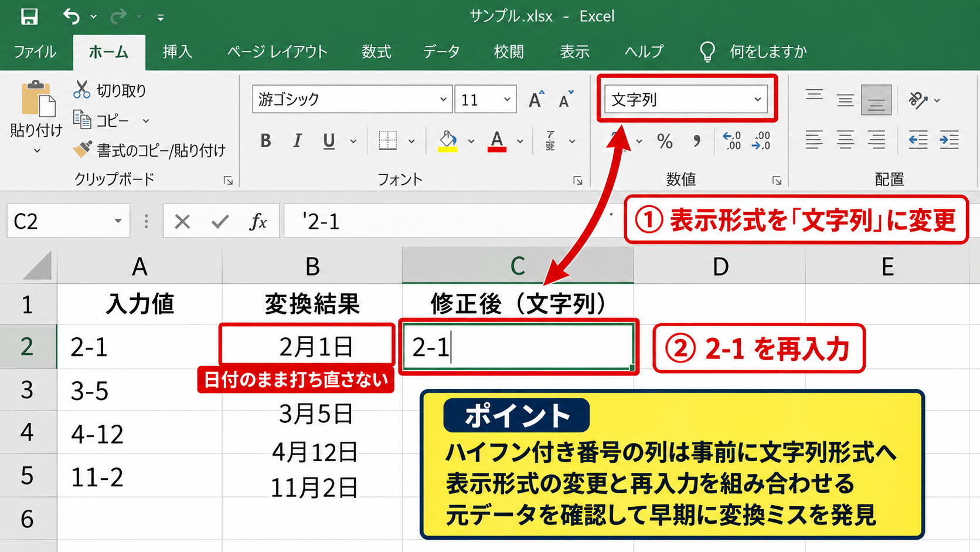This screenshot has height=552, width=980.
Task: Increase font size with large A icon
Action: tap(536, 100)
